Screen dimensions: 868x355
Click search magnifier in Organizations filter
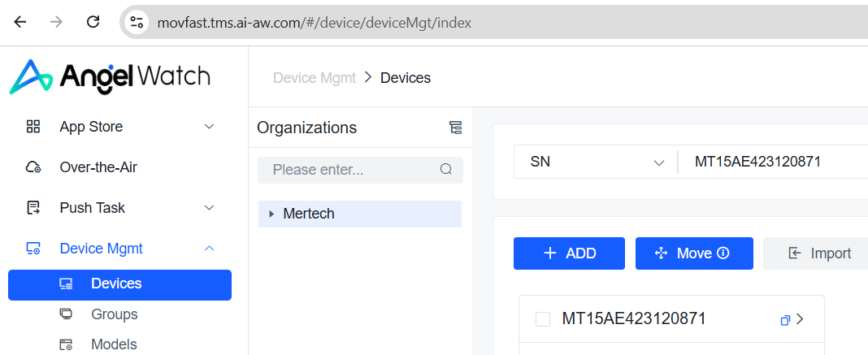click(x=445, y=170)
